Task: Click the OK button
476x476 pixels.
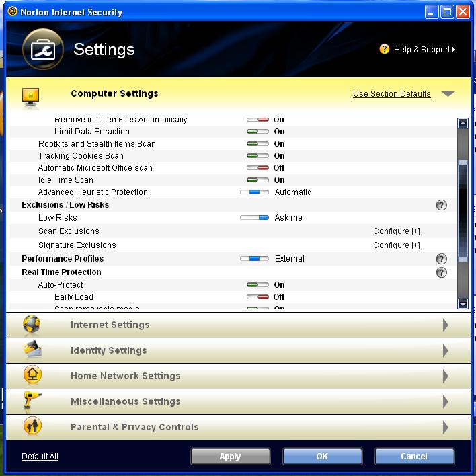Action: [x=323, y=457]
